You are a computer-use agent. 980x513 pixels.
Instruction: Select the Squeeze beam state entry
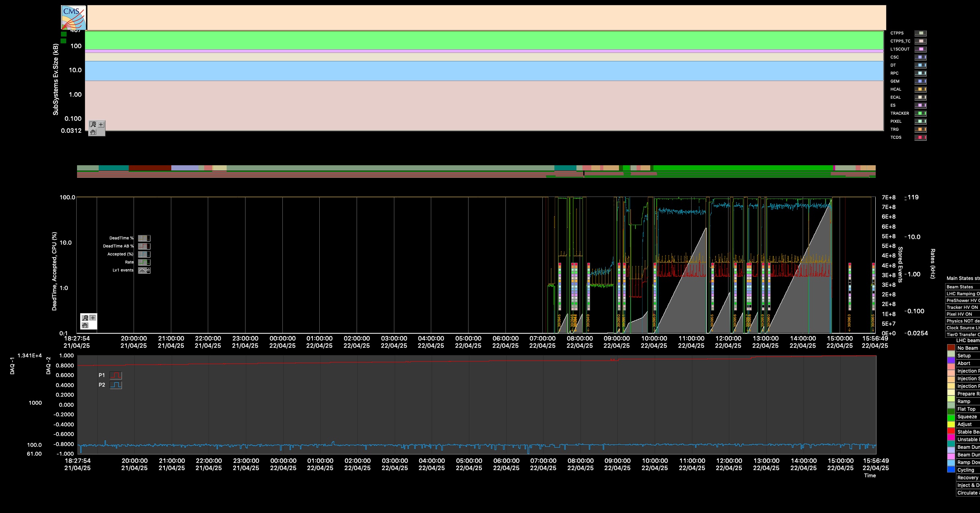(968, 417)
